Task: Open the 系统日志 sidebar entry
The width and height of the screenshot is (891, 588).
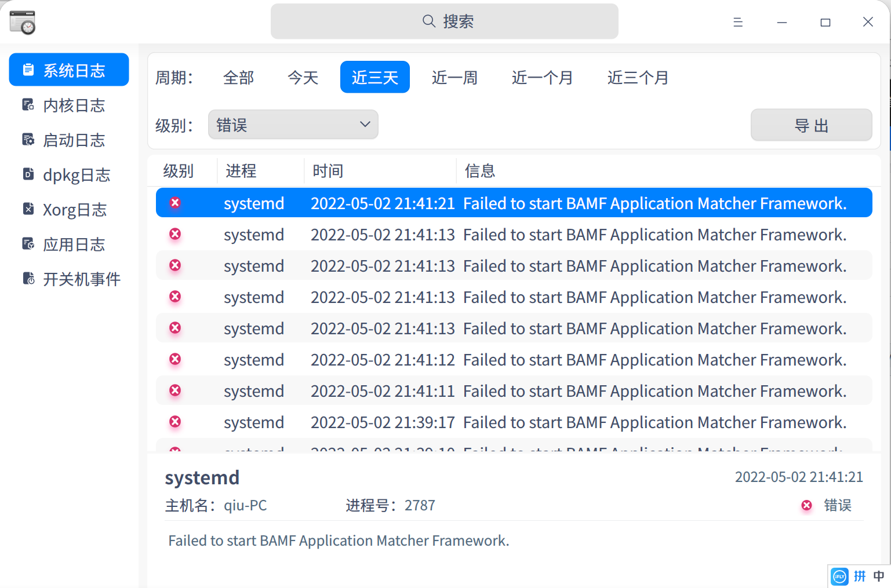Action: tap(68, 70)
